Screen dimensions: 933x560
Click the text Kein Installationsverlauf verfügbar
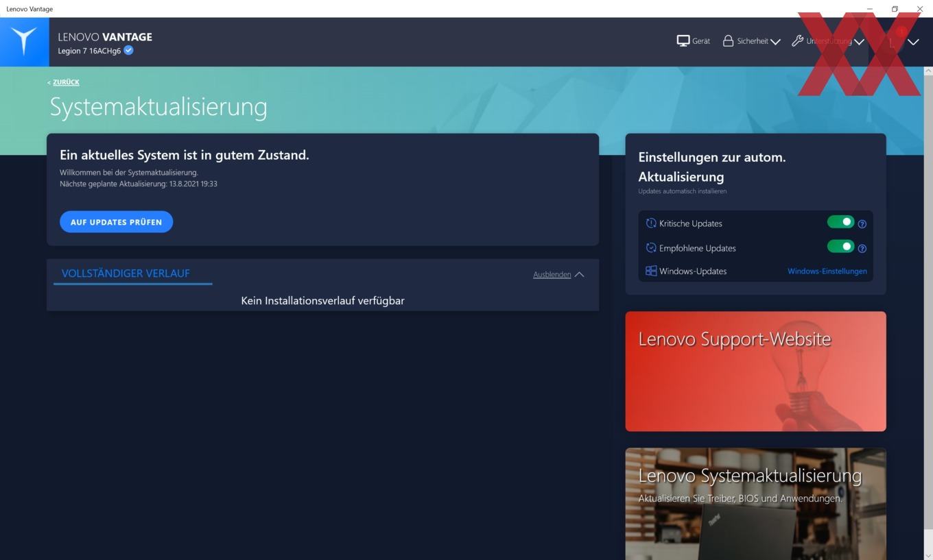pos(322,300)
